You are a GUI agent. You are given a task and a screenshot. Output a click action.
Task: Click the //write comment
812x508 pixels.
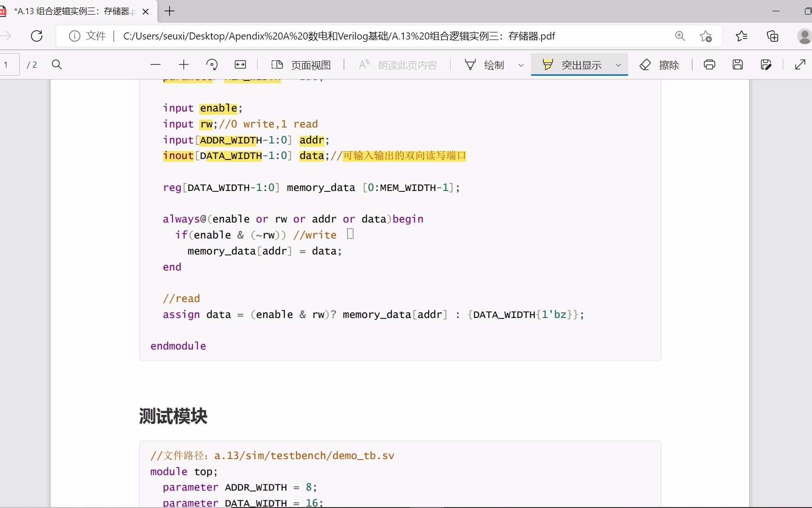click(x=315, y=235)
